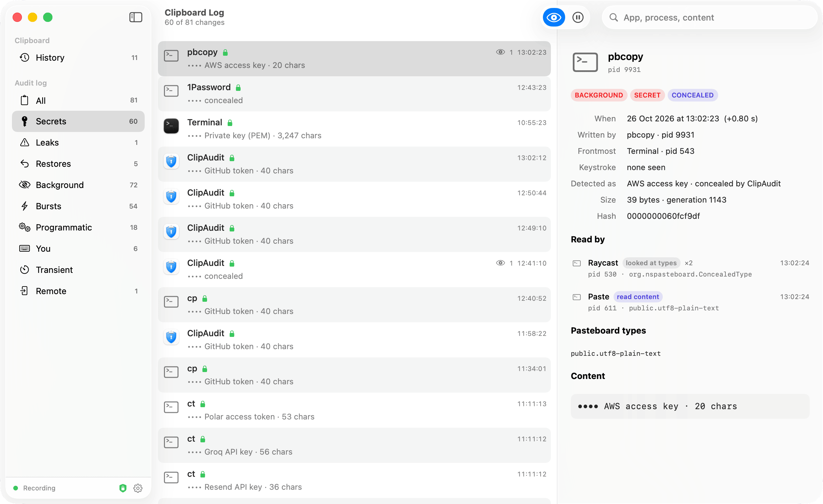This screenshot has height=504, width=823.
Task: Open the Leaks filter
Action: (78, 143)
